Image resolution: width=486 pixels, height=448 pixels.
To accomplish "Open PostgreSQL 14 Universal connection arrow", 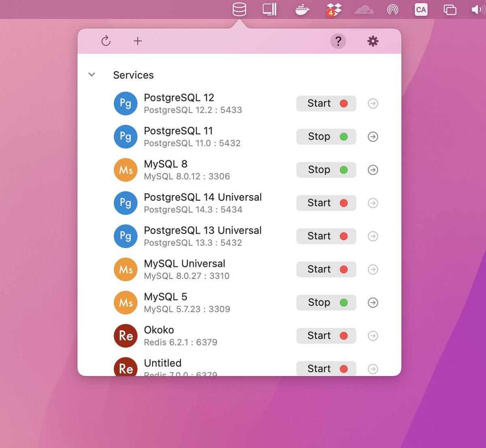I will tap(373, 203).
